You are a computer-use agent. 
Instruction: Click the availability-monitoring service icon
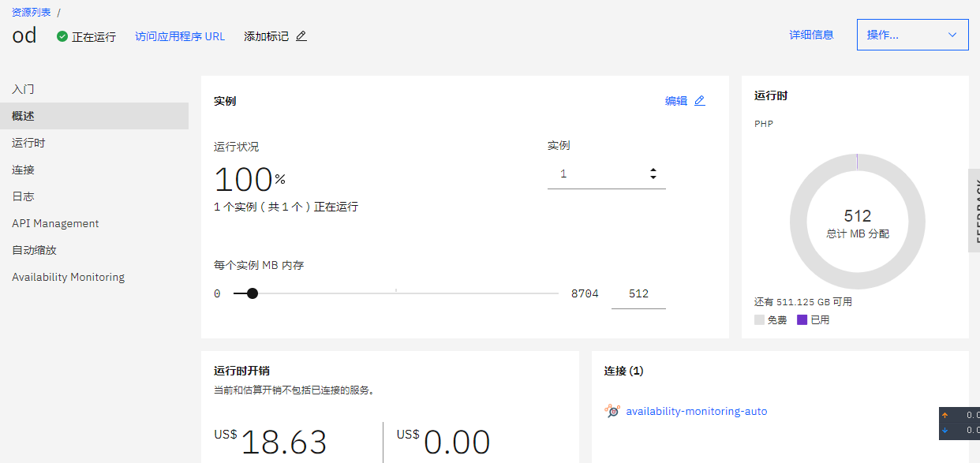(612, 411)
